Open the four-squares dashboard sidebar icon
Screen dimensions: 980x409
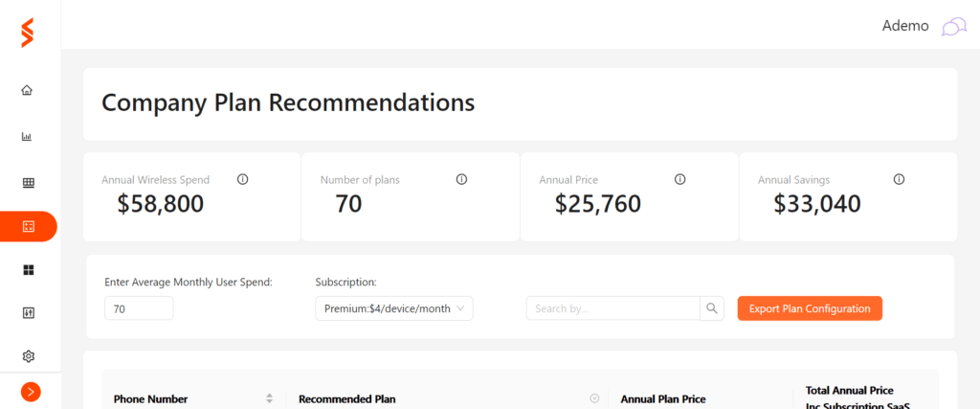[x=28, y=269]
